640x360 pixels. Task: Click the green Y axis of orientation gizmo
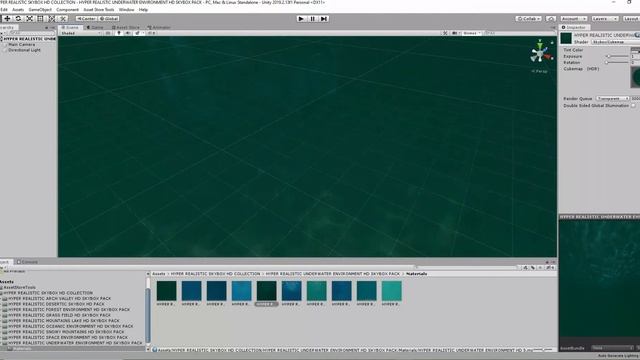tap(540, 44)
